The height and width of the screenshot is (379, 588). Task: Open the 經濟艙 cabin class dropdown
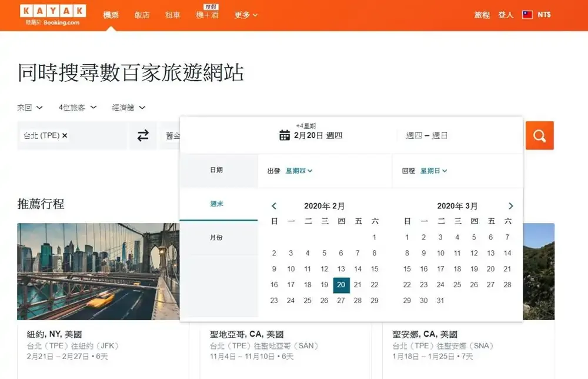[128, 108]
